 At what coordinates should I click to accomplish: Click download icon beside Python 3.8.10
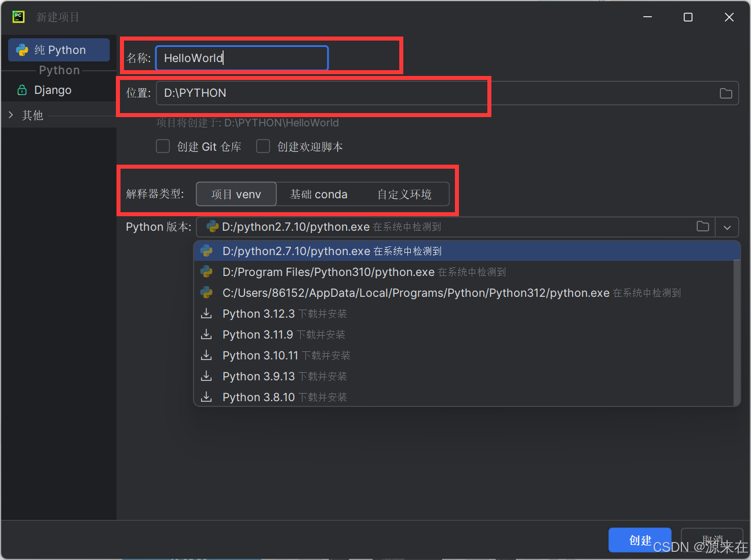coord(206,397)
